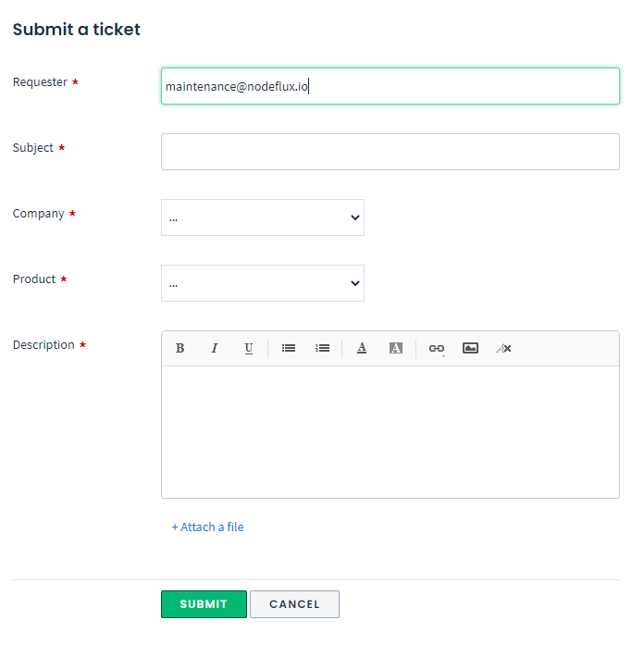Toggle bold formatting in the description editor
Viewport: 644px width, 645px height.
(180, 349)
